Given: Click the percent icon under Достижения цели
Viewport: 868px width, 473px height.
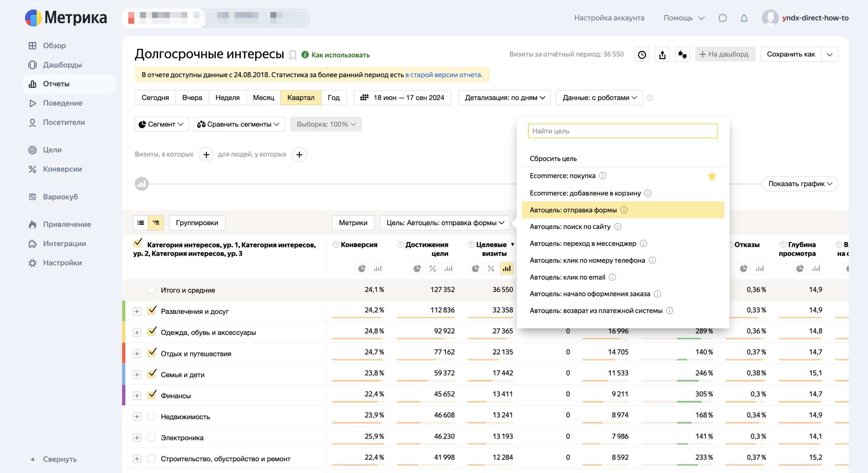Looking at the screenshot, I should pyautogui.click(x=433, y=269).
